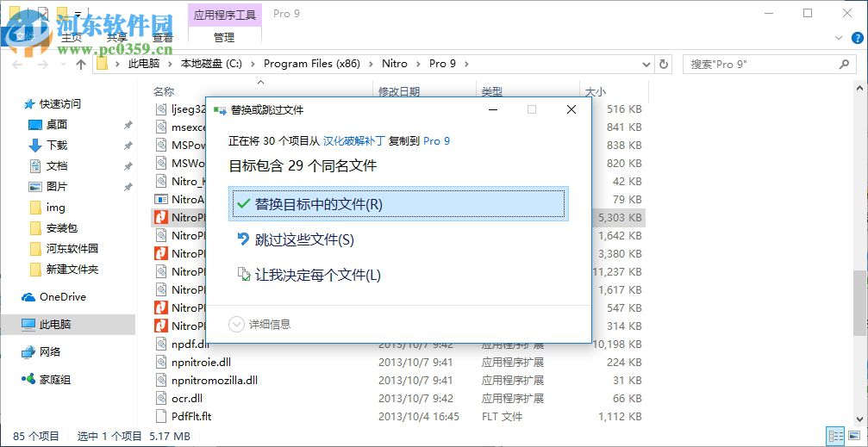This screenshot has width=868, height=447.
Task: Select 本地磁盘 (C:) breadcrumb segment
Action: 211,64
